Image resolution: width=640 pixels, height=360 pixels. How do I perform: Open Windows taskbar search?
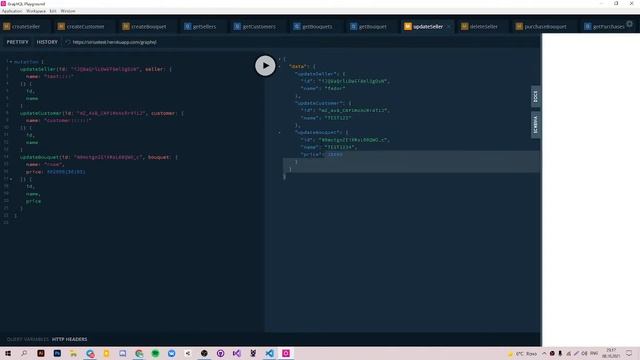[24, 353]
